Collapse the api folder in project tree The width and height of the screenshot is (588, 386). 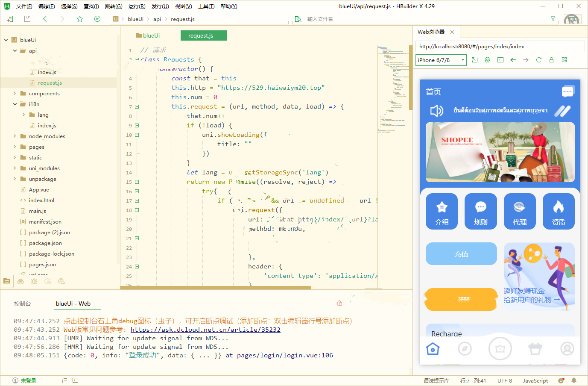15,51
